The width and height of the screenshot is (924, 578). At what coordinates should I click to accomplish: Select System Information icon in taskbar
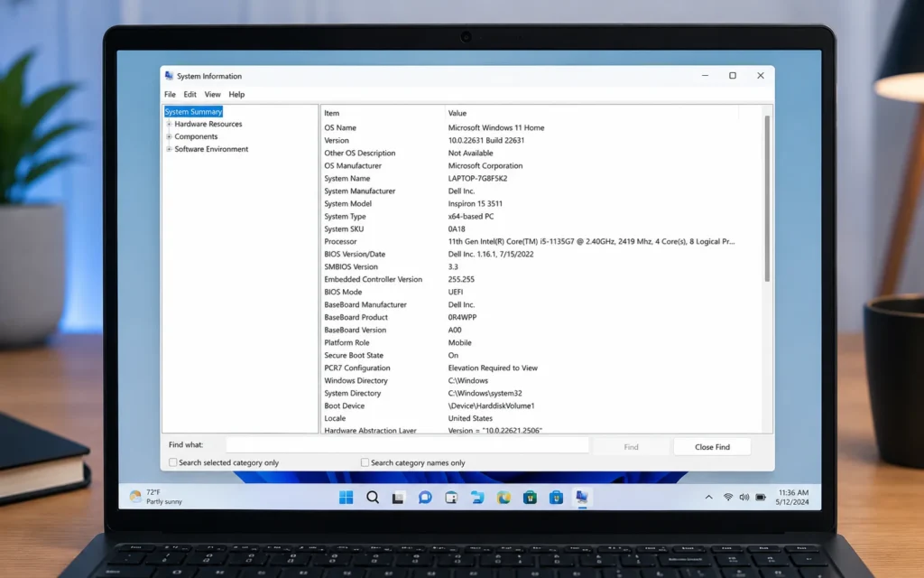582,498
